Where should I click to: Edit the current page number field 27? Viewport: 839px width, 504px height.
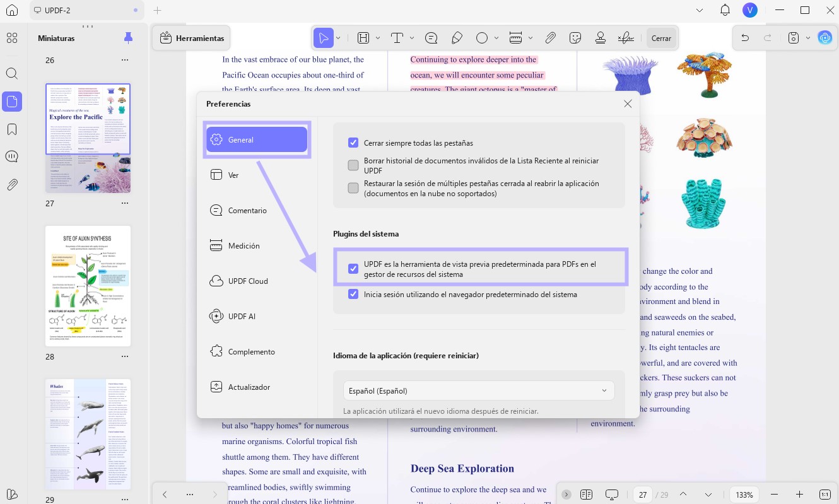(643, 494)
